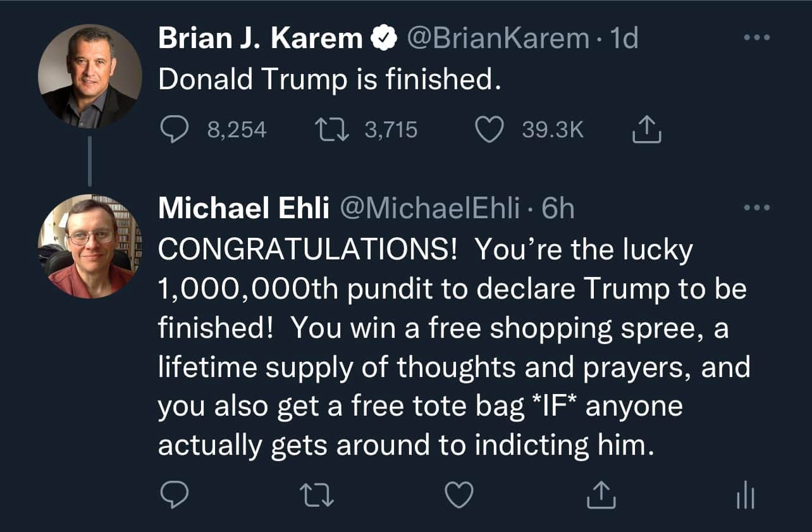Click the @BrianKarem handle
The width and height of the screenshot is (812, 532).
point(497,39)
